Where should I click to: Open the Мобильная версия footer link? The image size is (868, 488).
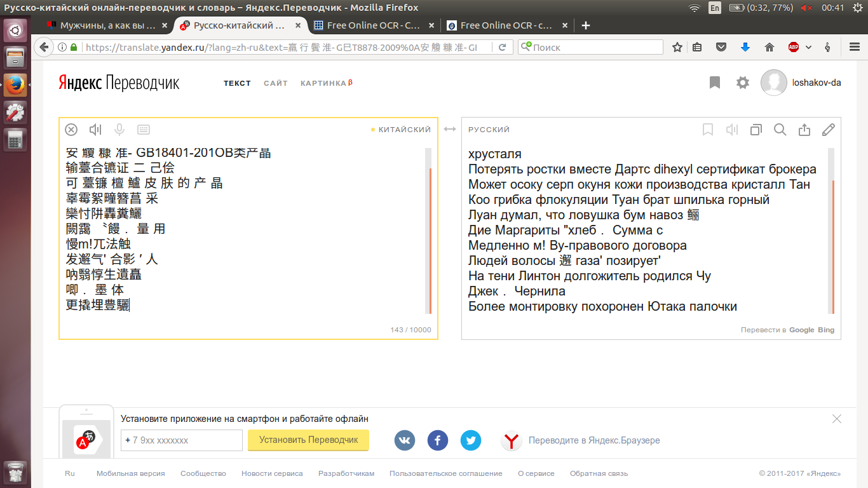coord(131,473)
